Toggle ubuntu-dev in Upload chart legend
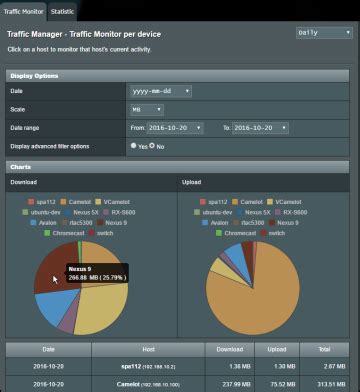 point(213,212)
